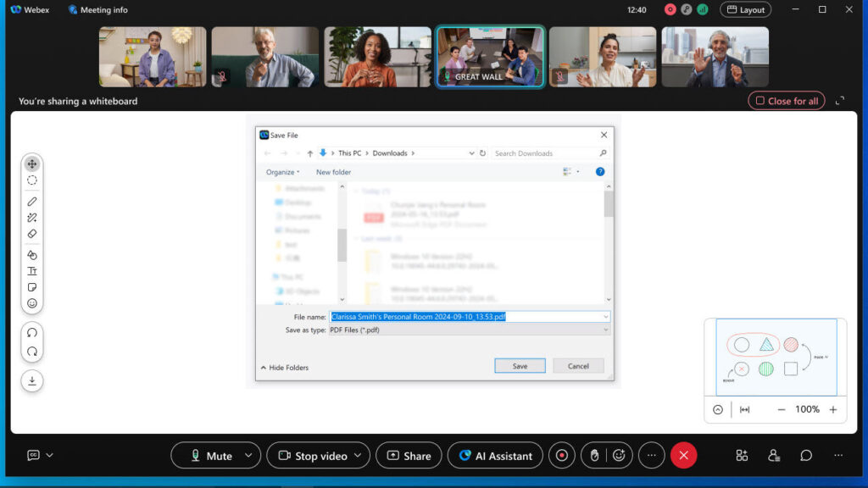Screen dimensions: 868x488
Task: Close the Save File dialog
Action: click(x=604, y=135)
